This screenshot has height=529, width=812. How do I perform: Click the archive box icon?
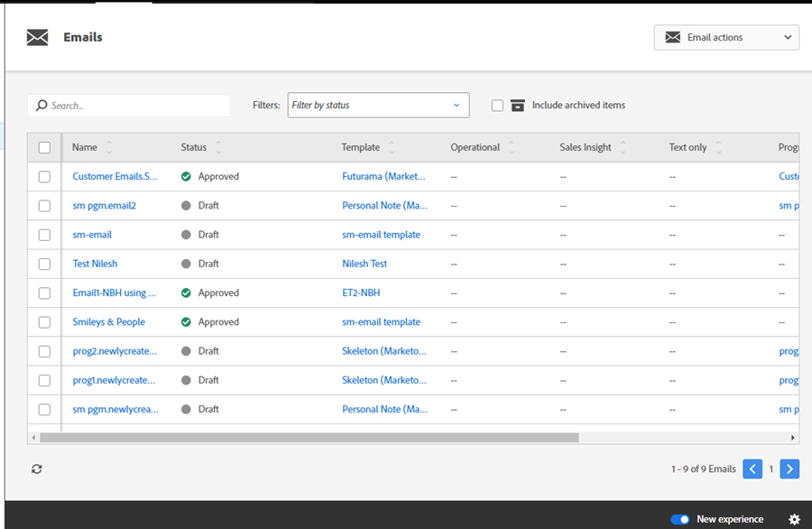(x=518, y=106)
